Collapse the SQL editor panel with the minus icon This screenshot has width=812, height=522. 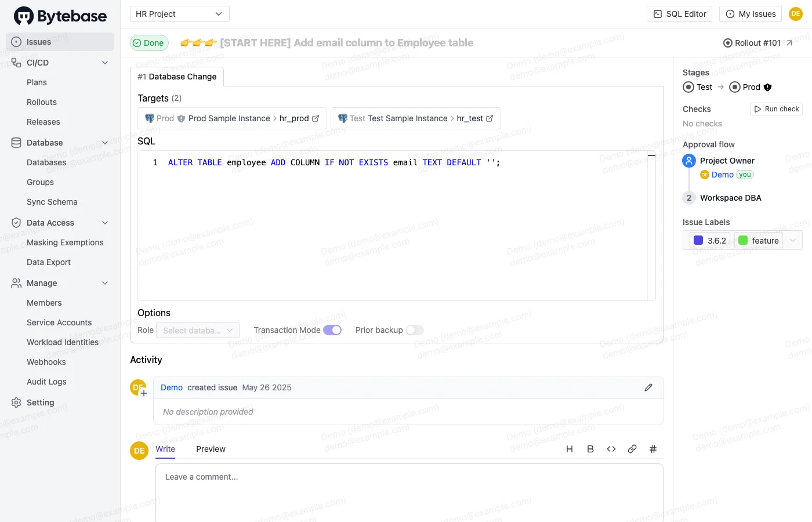coord(651,155)
